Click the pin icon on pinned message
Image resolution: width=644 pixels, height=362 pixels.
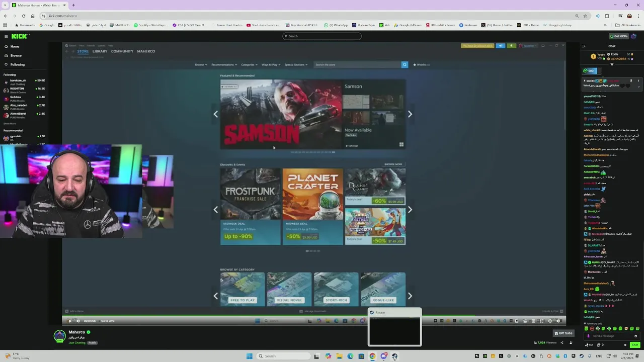point(631,81)
